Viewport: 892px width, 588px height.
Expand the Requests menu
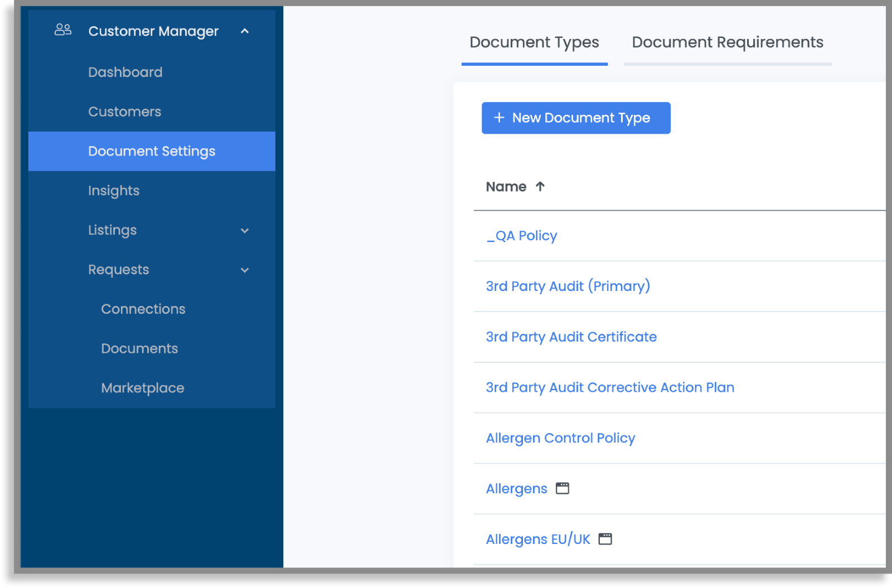(x=244, y=270)
